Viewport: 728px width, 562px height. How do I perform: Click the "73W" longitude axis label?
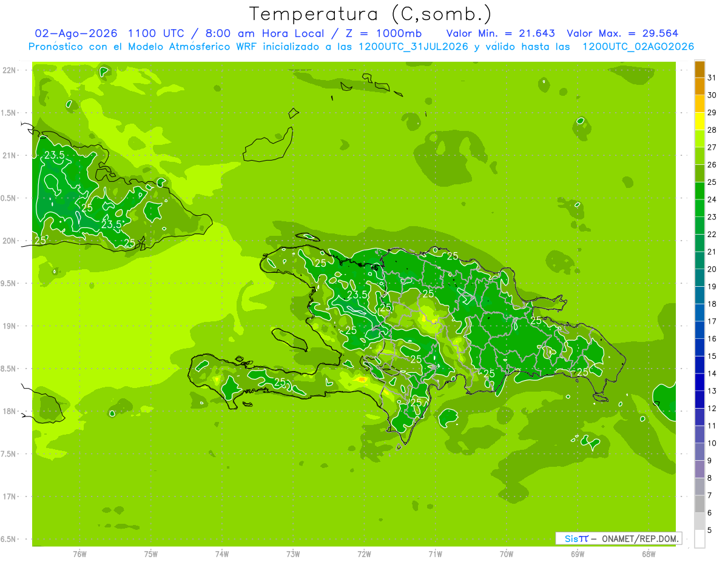pyautogui.click(x=293, y=554)
